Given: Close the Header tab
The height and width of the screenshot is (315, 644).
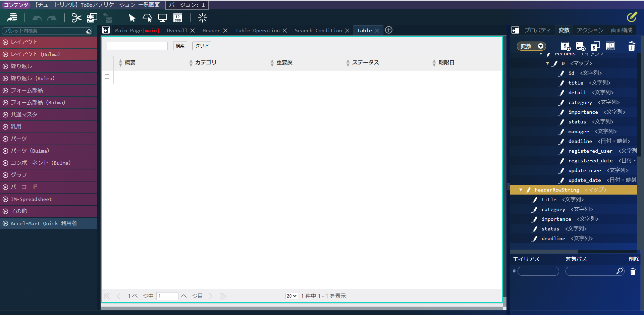Looking at the screenshot, I should pyautogui.click(x=225, y=31).
